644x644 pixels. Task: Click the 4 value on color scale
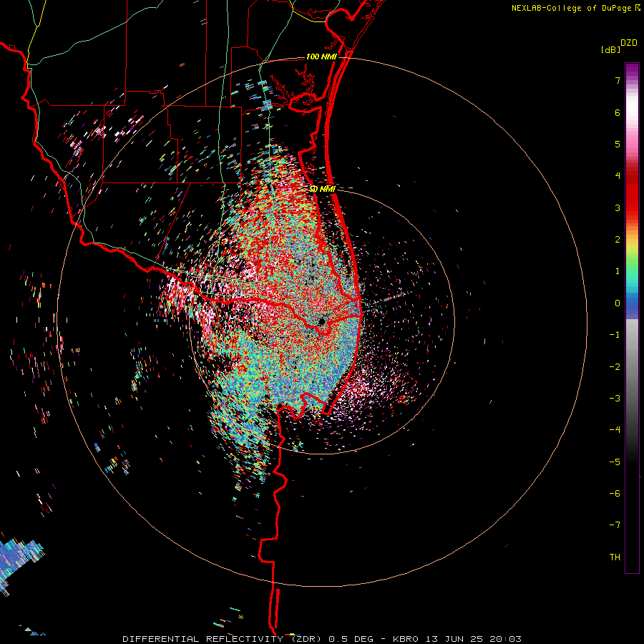pyautogui.click(x=618, y=176)
